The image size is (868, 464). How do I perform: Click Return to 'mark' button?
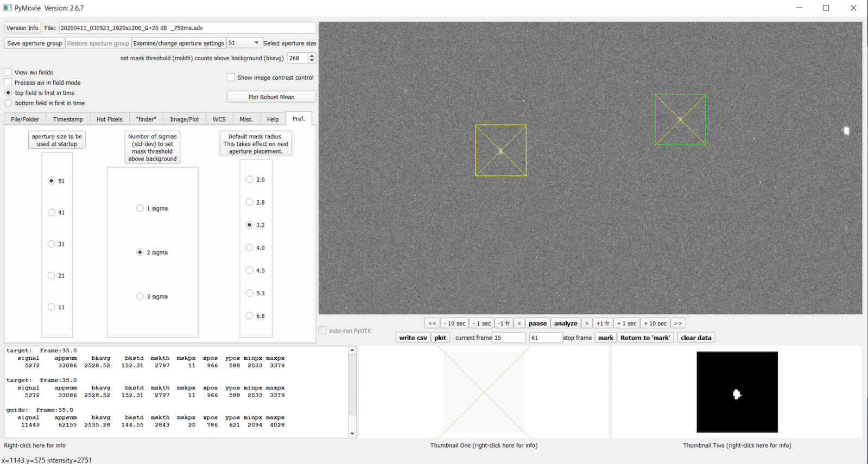[x=645, y=338]
